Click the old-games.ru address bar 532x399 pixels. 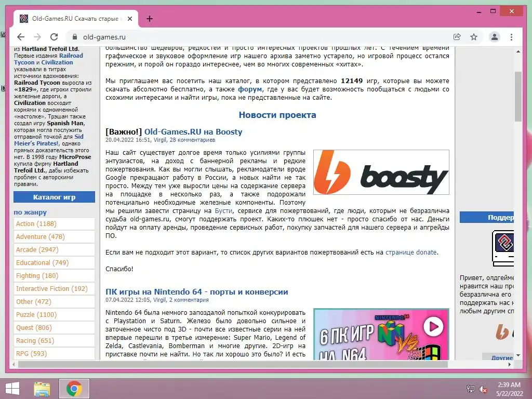pos(261,37)
